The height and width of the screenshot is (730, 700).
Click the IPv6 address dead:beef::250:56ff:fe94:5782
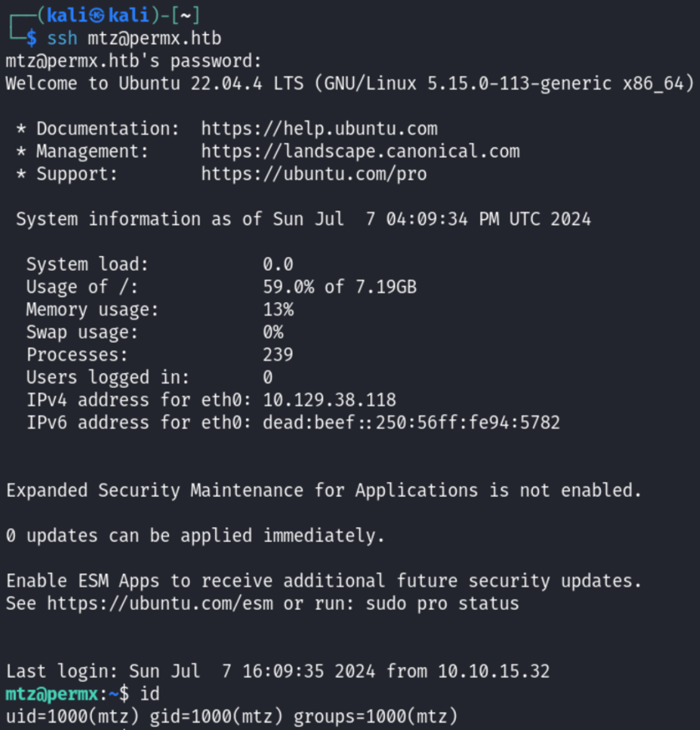point(411,423)
